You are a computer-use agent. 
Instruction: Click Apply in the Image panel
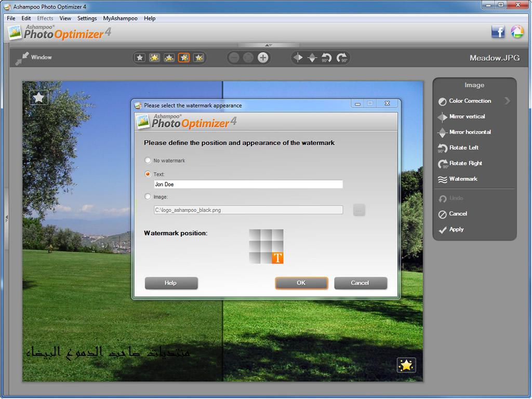(x=456, y=229)
